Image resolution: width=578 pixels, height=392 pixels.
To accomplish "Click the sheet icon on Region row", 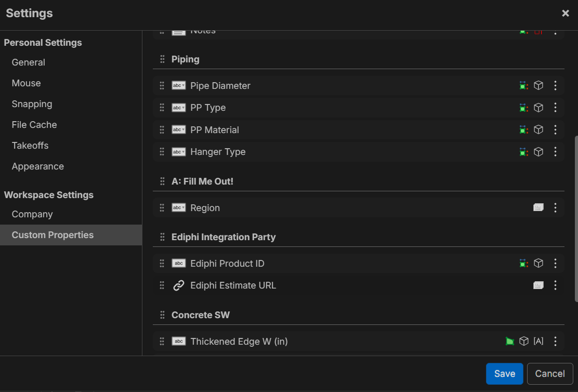I will click(538, 207).
